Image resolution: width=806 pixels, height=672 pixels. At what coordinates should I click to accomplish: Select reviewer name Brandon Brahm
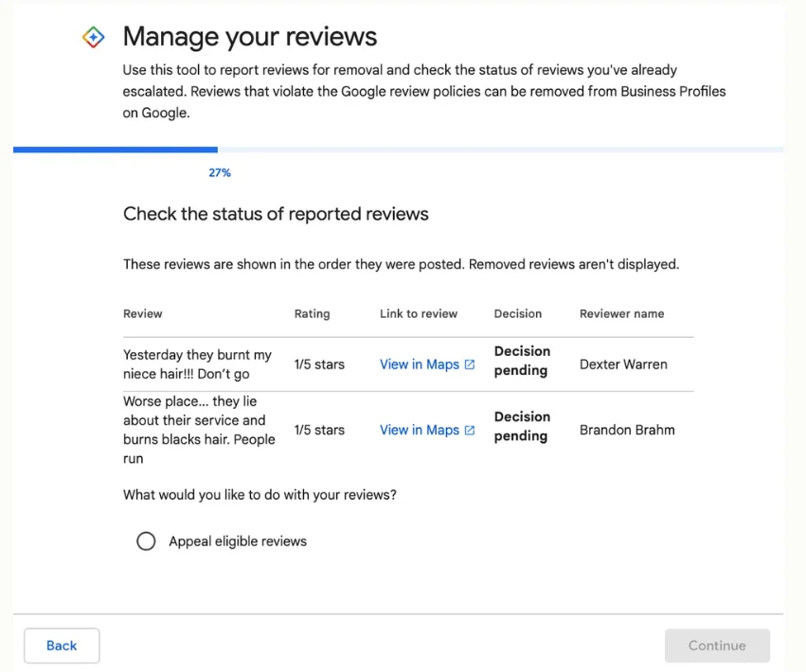(x=626, y=430)
